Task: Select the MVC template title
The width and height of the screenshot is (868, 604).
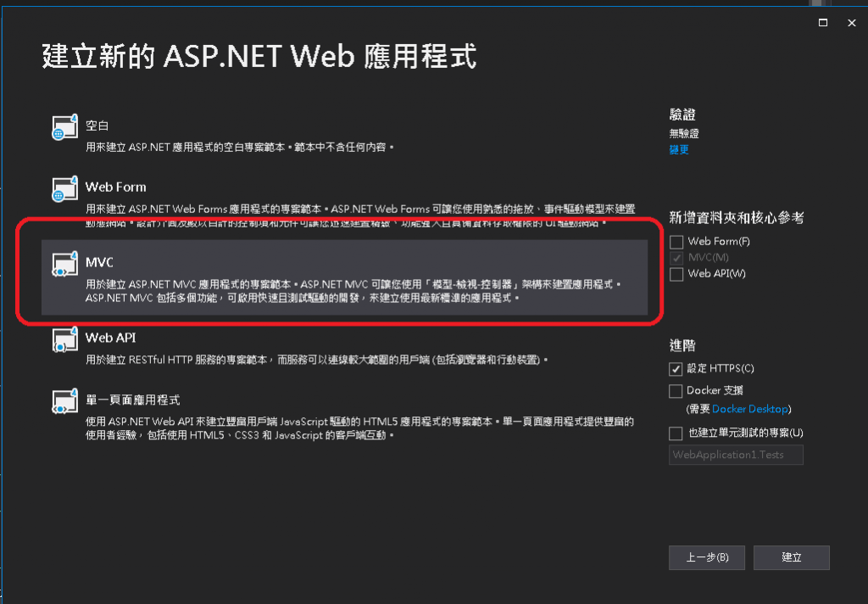Action: [x=99, y=262]
